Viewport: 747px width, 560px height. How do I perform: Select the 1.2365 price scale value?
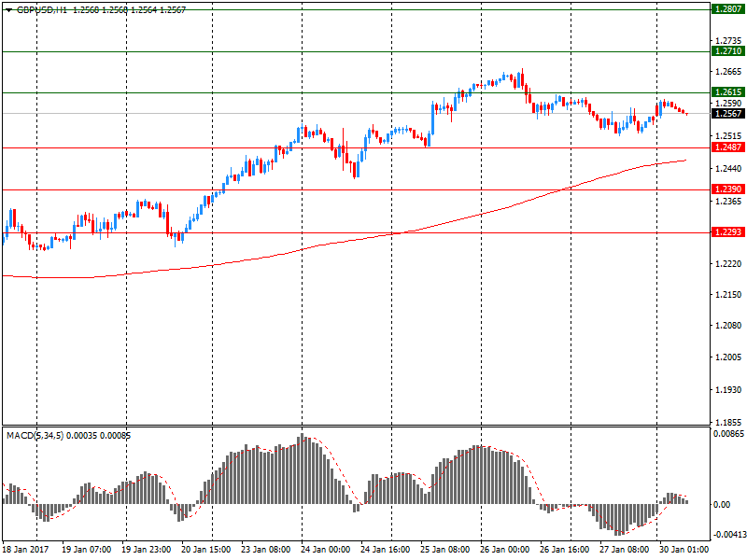[x=728, y=201]
